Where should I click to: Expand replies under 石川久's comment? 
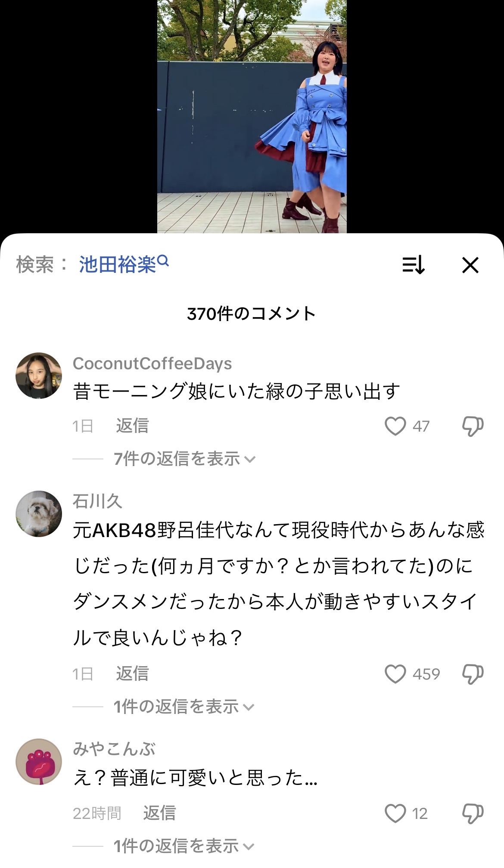(184, 707)
